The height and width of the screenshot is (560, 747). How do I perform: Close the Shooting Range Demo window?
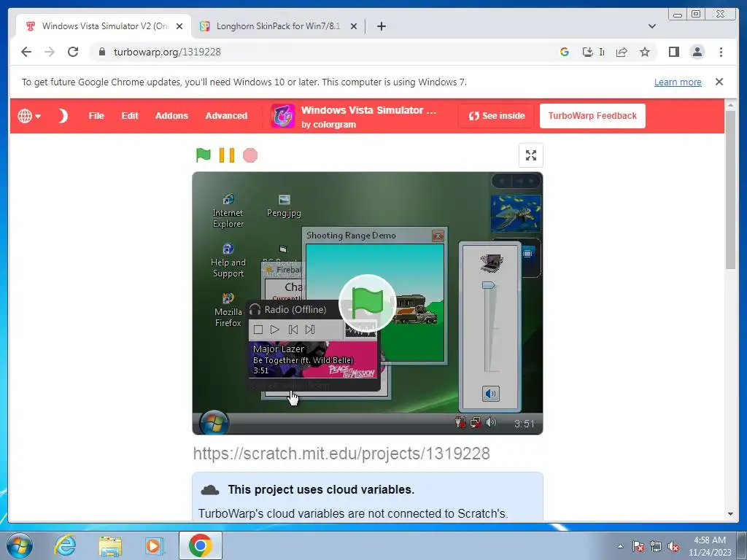click(x=438, y=236)
